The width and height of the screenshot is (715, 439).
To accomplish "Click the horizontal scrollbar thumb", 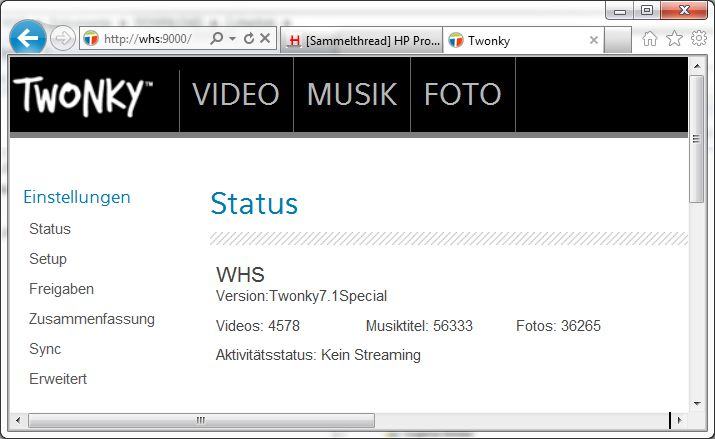I will (201, 420).
